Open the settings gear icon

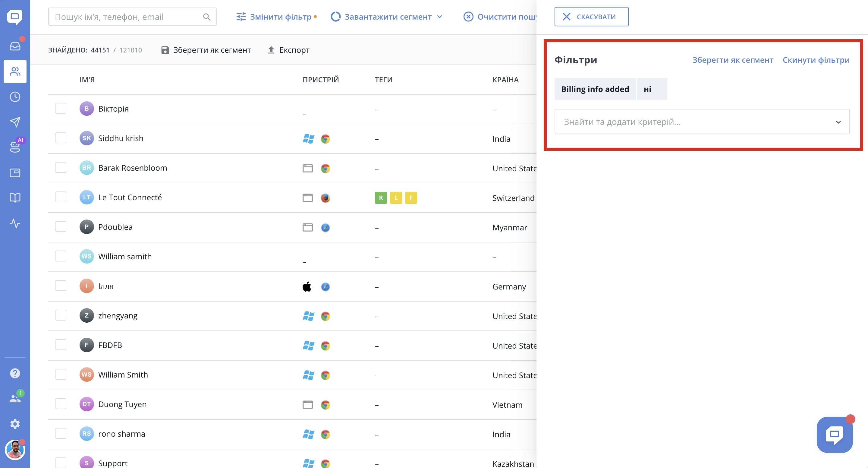coord(15,424)
